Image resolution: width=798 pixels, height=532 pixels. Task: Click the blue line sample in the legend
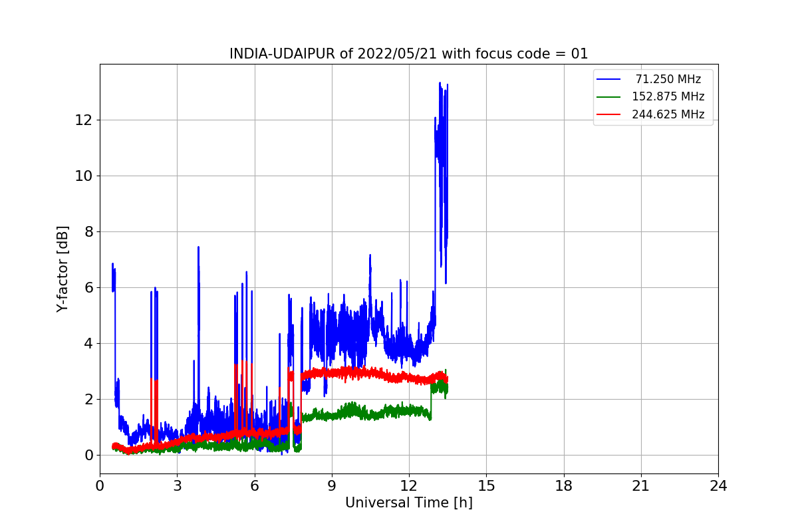[608, 79]
